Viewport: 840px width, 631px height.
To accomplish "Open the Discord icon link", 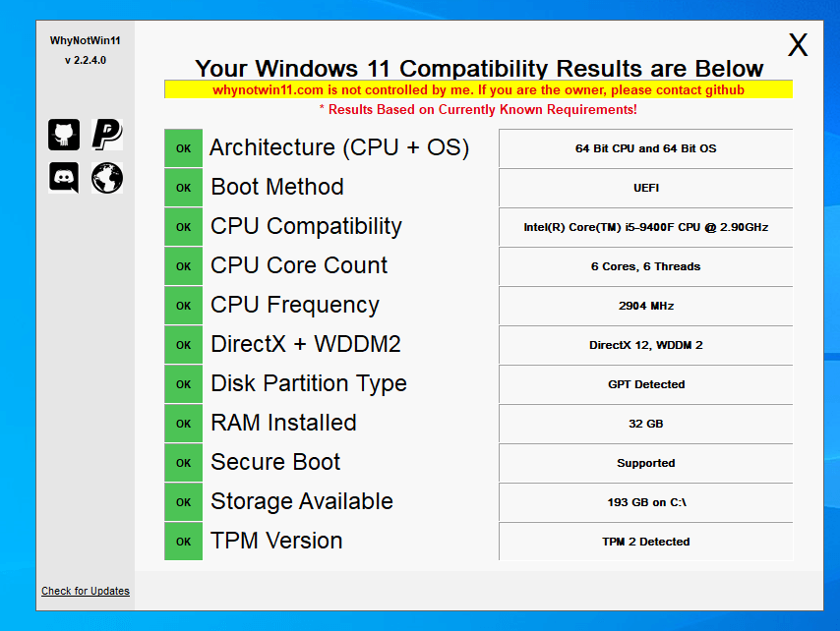I will click(64, 178).
